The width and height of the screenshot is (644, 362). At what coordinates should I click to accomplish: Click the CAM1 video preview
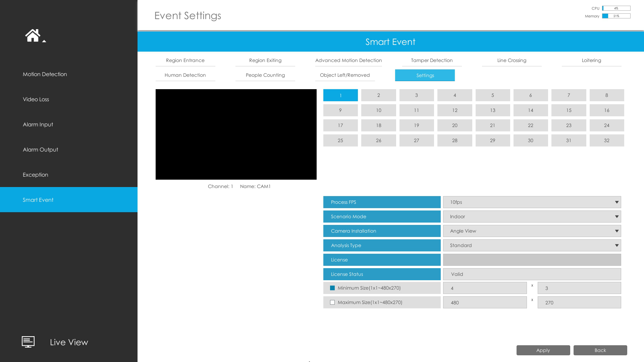pyautogui.click(x=236, y=134)
